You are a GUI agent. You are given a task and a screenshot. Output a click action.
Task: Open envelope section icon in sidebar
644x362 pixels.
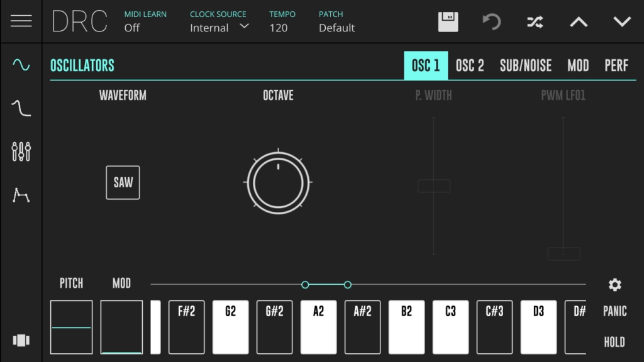(x=21, y=195)
